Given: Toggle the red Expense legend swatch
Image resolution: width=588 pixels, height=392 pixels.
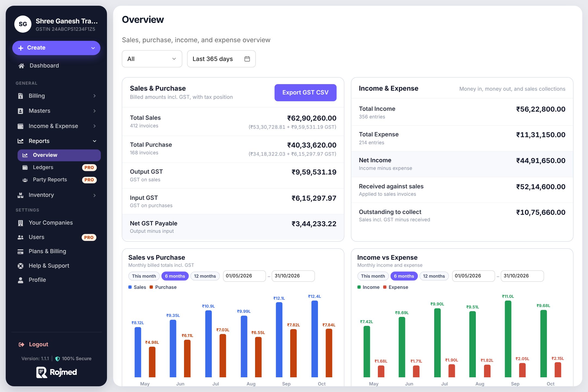Looking at the screenshot, I should click(385, 287).
